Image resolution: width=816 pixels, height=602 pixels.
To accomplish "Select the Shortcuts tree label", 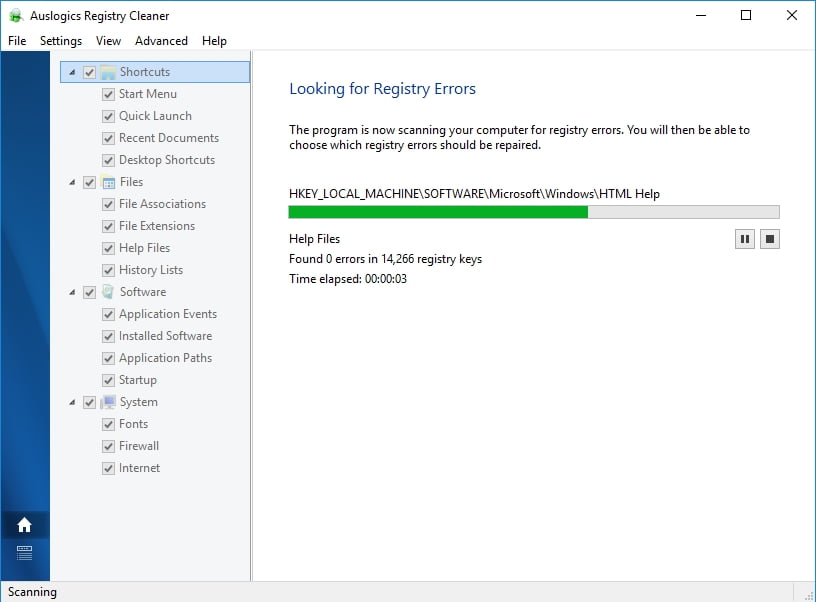I will pyautogui.click(x=145, y=72).
